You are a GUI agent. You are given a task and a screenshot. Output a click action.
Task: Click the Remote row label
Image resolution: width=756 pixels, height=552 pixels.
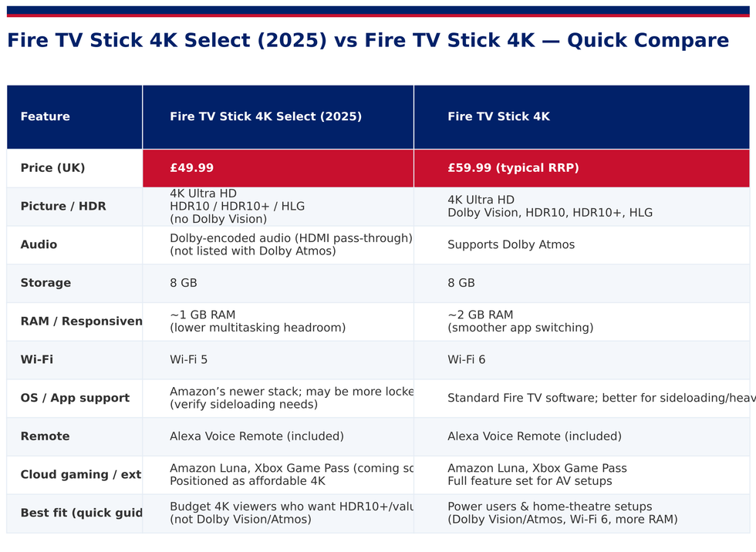(x=45, y=436)
